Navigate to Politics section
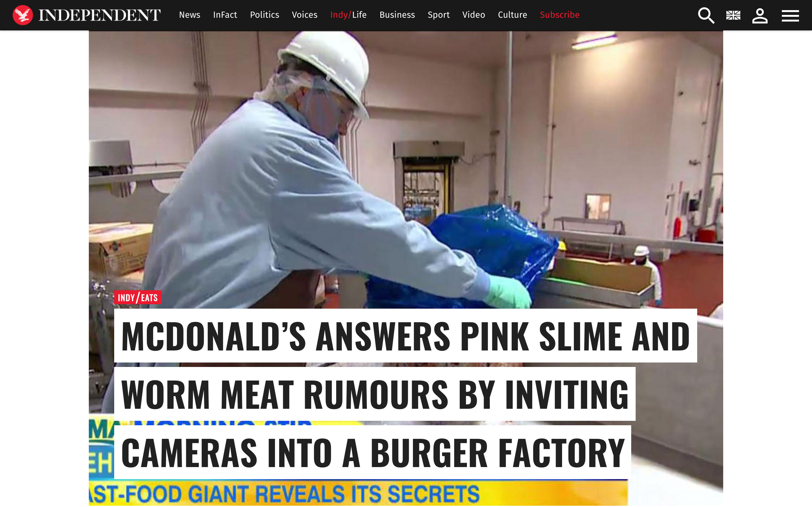812x507 pixels. (265, 15)
